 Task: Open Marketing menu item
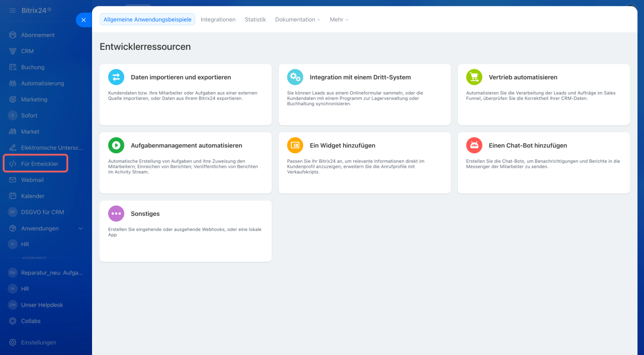click(x=34, y=100)
